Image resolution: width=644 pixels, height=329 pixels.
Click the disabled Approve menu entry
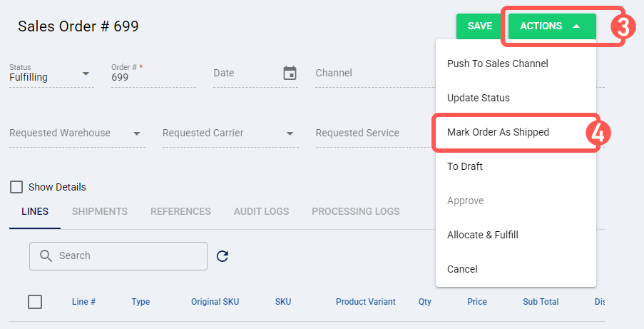tap(516, 201)
